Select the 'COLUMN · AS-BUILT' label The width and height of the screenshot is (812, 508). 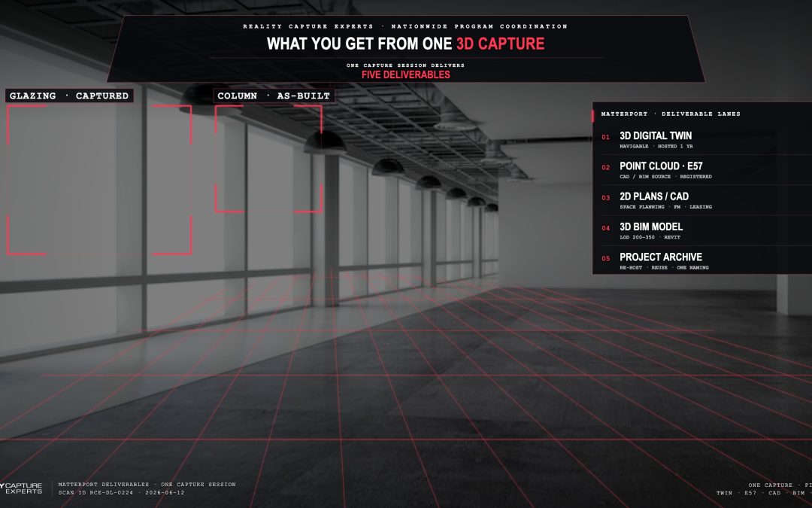(x=274, y=96)
